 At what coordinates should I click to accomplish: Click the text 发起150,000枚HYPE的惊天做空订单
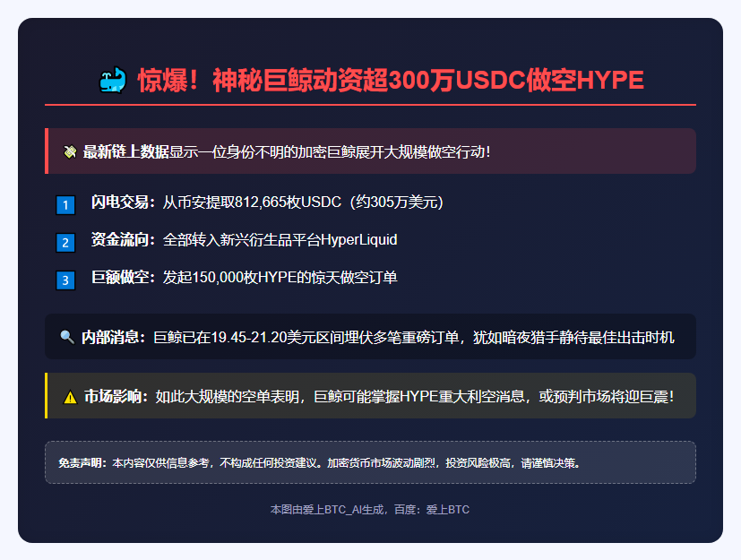(x=280, y=278)
